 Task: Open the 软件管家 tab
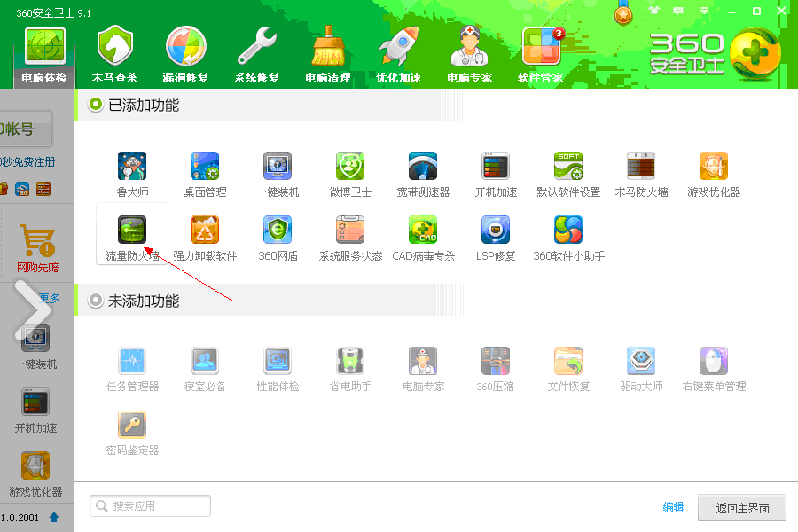point(541,56)
